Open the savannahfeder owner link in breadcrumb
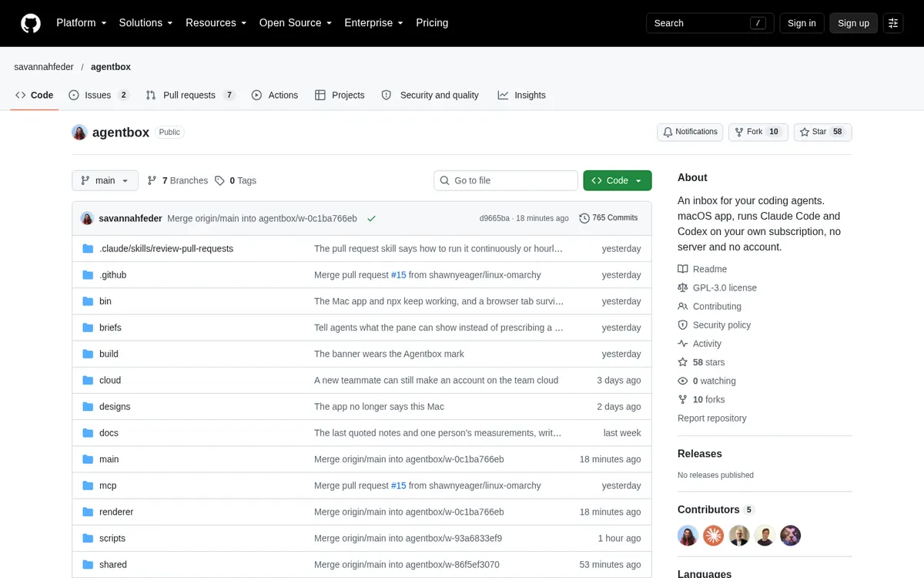Viewport: 924px width, 578px height. [x=44, y=67]
